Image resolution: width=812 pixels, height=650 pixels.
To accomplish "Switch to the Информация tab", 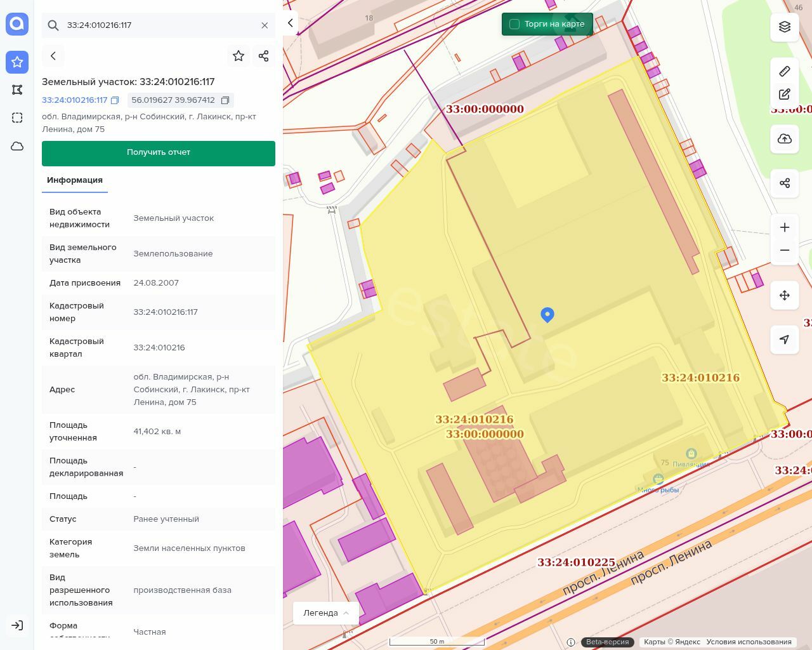I will coord(75,180).
